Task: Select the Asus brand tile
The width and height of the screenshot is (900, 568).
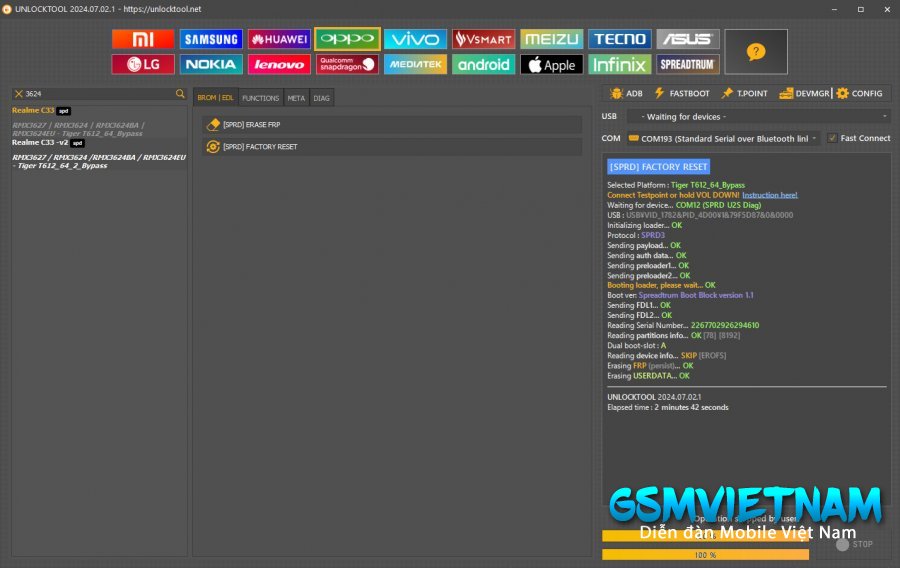Action: pyautogui.click(x=688, y=39)
